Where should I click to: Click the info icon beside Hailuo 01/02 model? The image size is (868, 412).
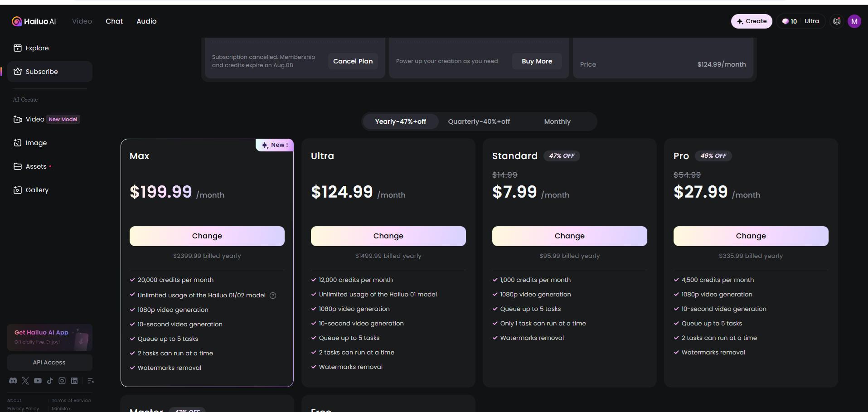tap(273, 296)
